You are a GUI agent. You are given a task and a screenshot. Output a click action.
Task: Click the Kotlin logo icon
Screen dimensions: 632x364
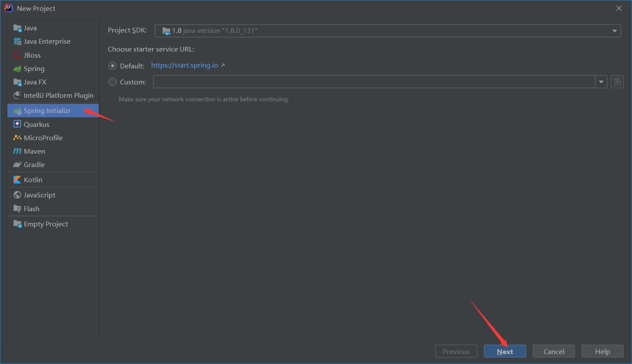coord(17,180)
